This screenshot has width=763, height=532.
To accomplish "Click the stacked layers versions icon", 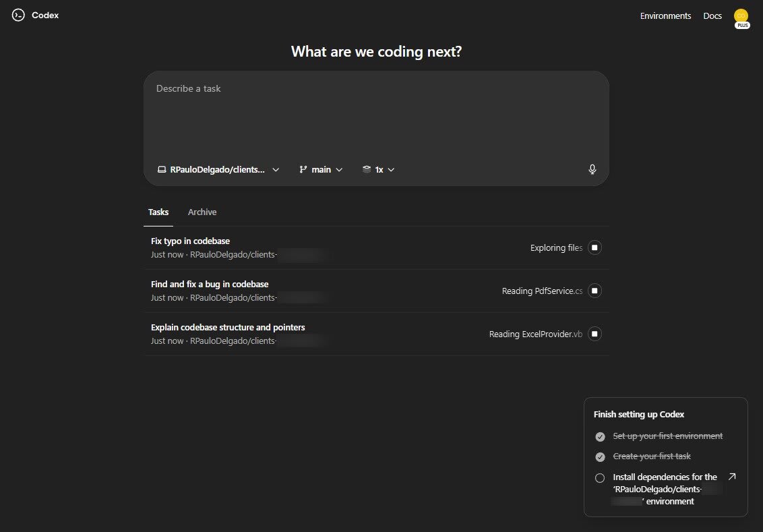I will pyautogui.click(x=367, y=169).
